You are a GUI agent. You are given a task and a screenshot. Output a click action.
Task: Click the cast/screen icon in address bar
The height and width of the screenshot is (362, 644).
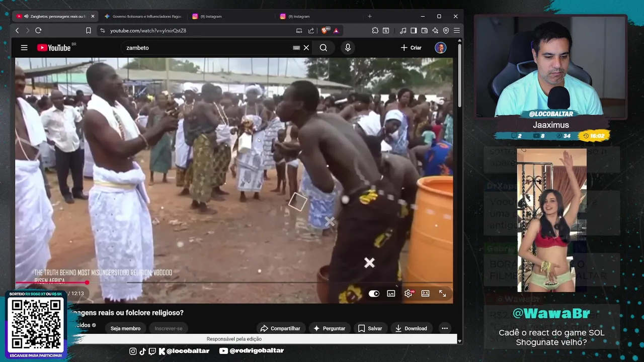(x=299, y=31)
